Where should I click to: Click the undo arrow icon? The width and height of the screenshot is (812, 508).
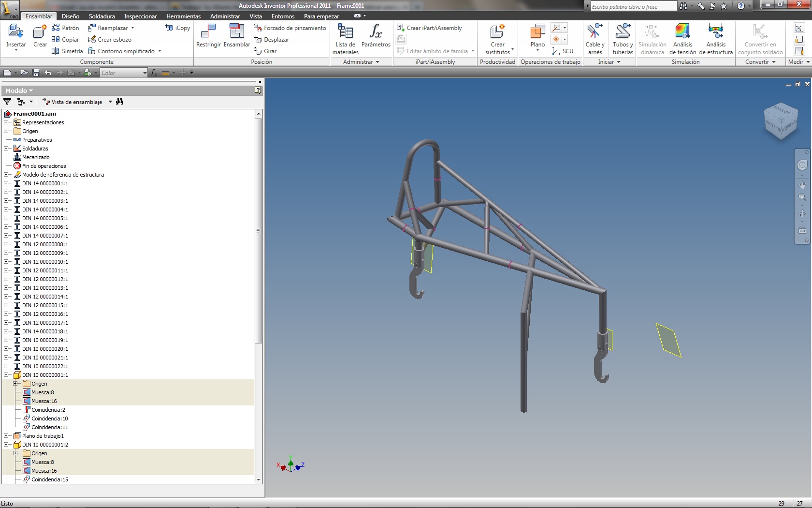47,73
